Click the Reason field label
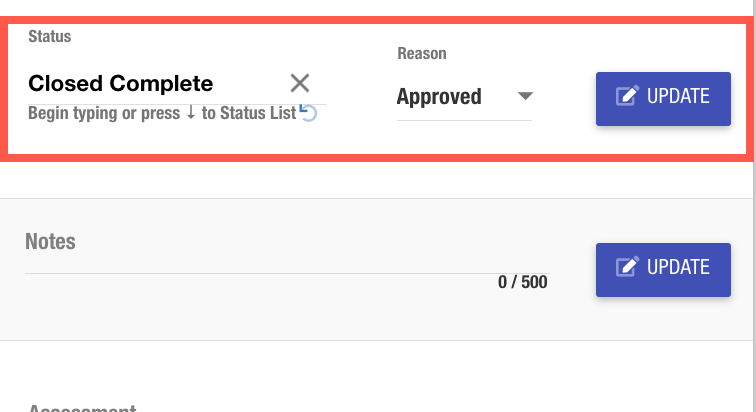Image resolution: width=756 pixels, height=412 pixels. (421, 53)
